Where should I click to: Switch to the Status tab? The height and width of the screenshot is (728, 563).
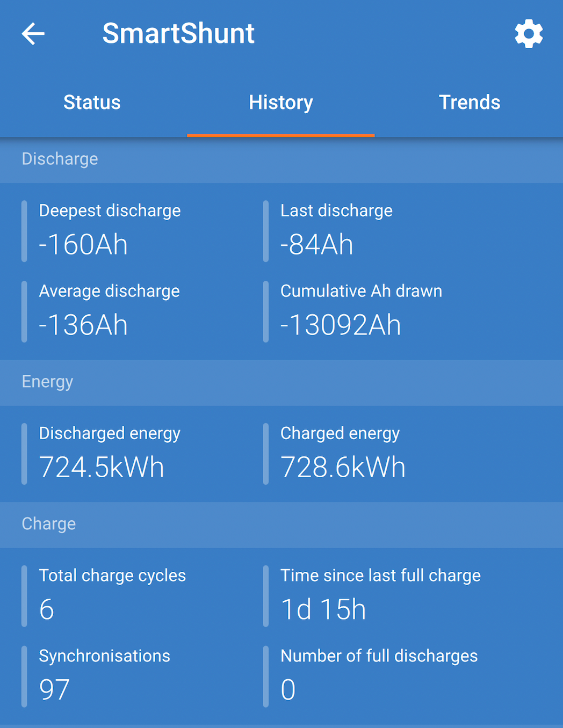click(x=92, y=102)
